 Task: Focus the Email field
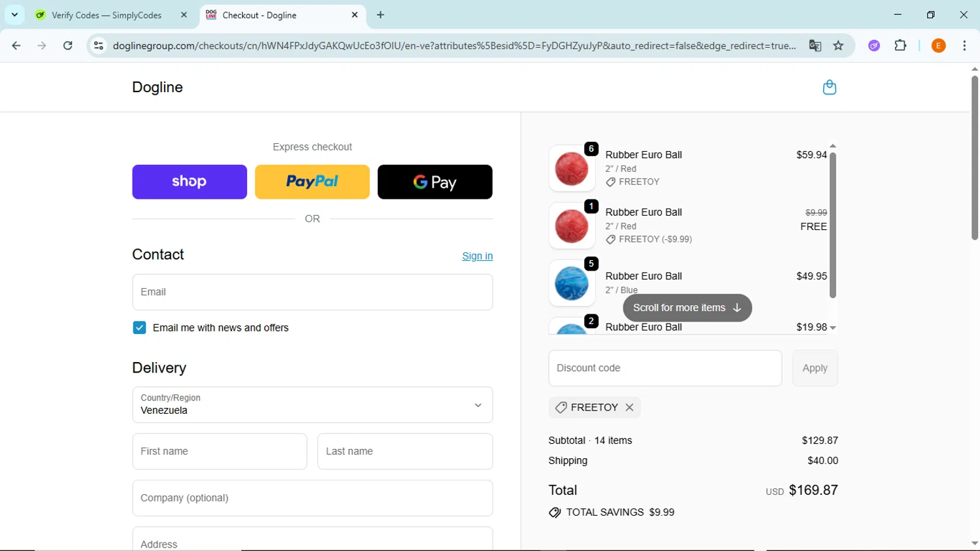[x=312, y=292]
